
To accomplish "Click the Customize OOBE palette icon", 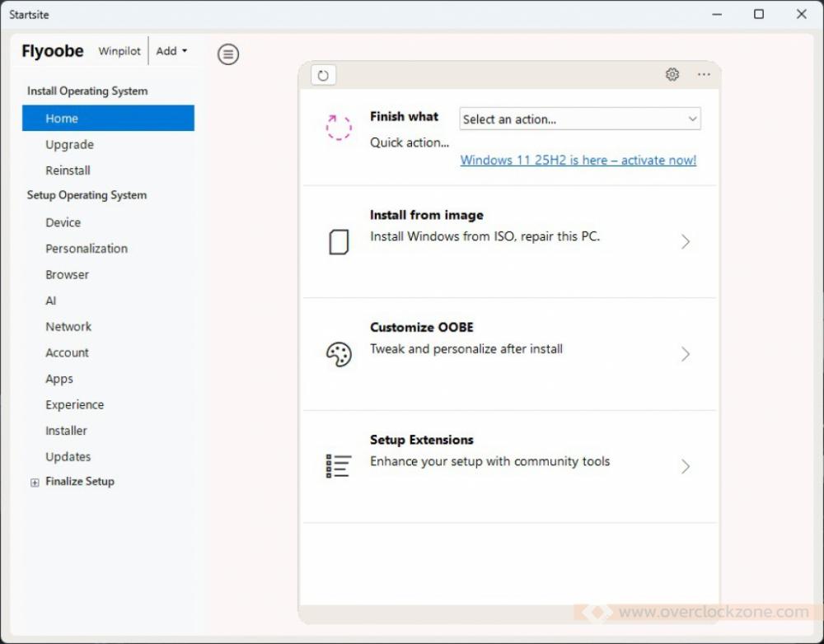I will pos(339,355).
